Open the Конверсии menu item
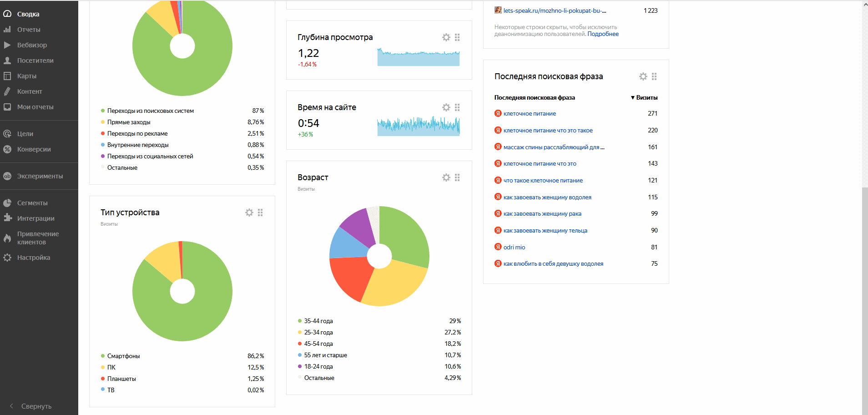This screenshot has width=868, height=415. click(x=34, y=149)
